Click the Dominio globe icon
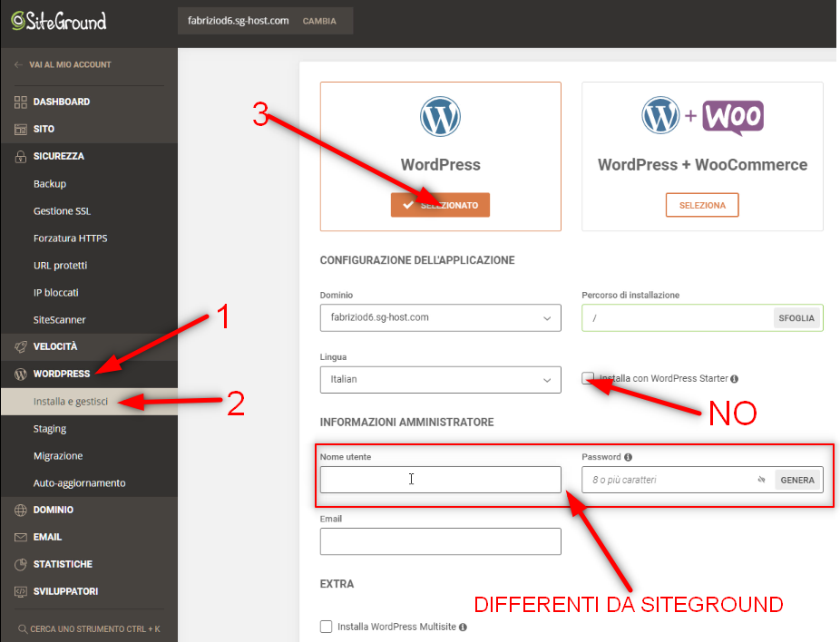This screenshot has height=642, width=840. click(20, 510)
